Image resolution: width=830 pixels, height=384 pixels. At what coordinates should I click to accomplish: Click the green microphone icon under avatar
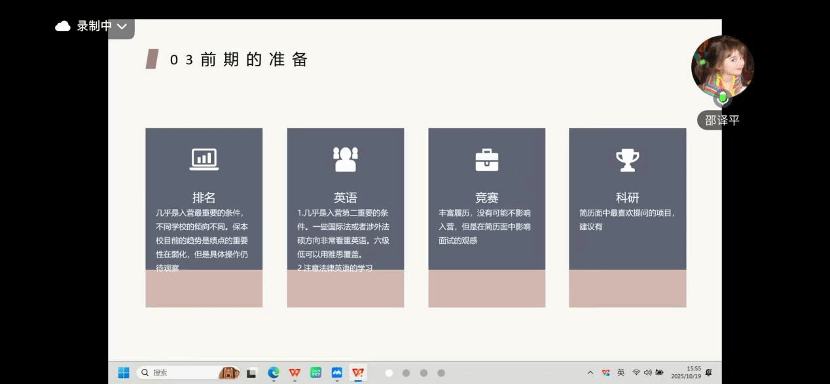723,99
